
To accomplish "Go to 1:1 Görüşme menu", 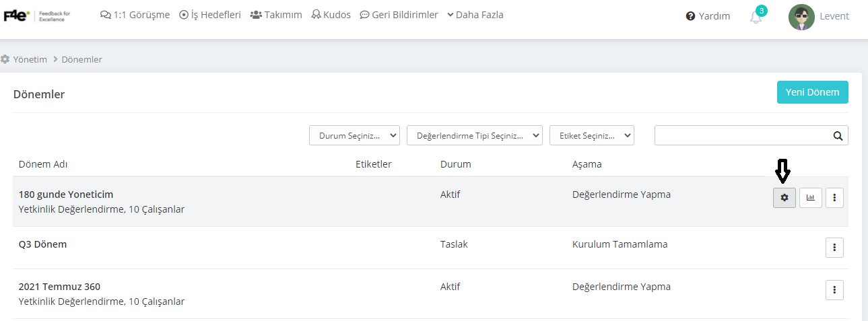I will tap(135, 15).
